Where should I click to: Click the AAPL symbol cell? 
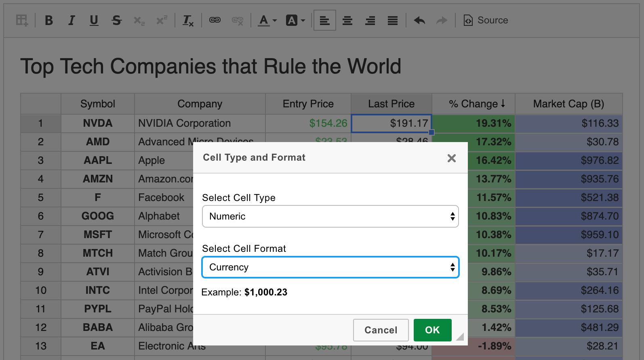click(98, 161)
